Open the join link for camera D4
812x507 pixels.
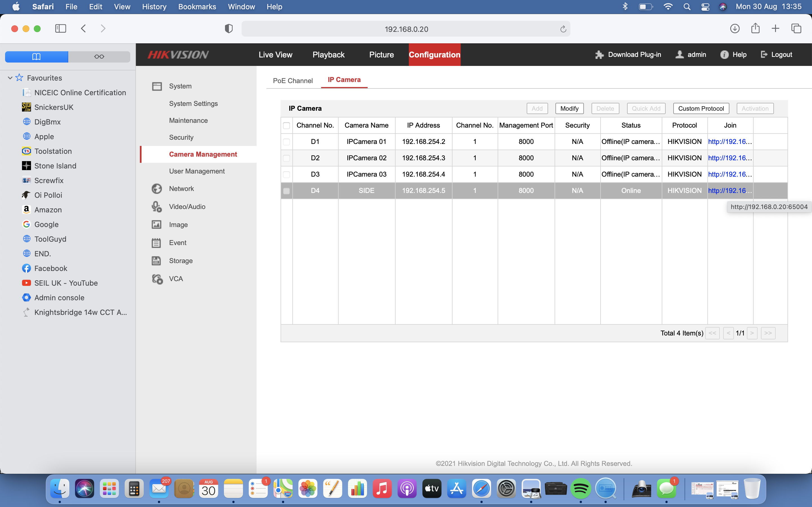pos(730,190)
